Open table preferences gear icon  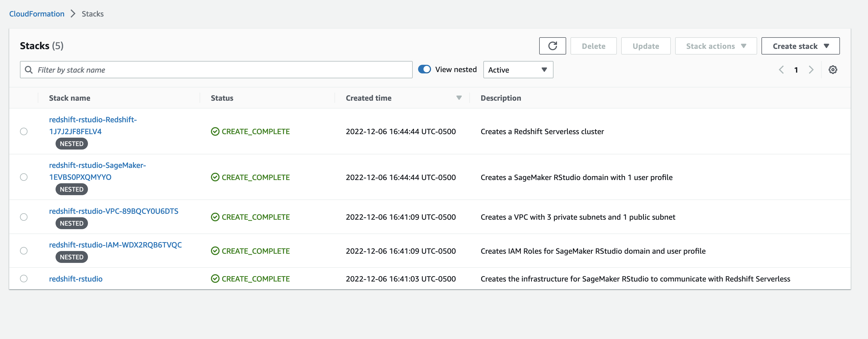[x=833, y=70]
